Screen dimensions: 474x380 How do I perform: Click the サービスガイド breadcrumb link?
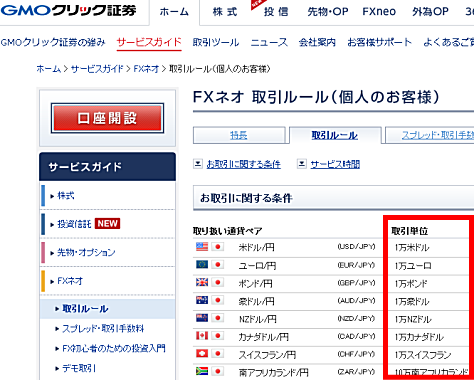(x=97, y=69)
